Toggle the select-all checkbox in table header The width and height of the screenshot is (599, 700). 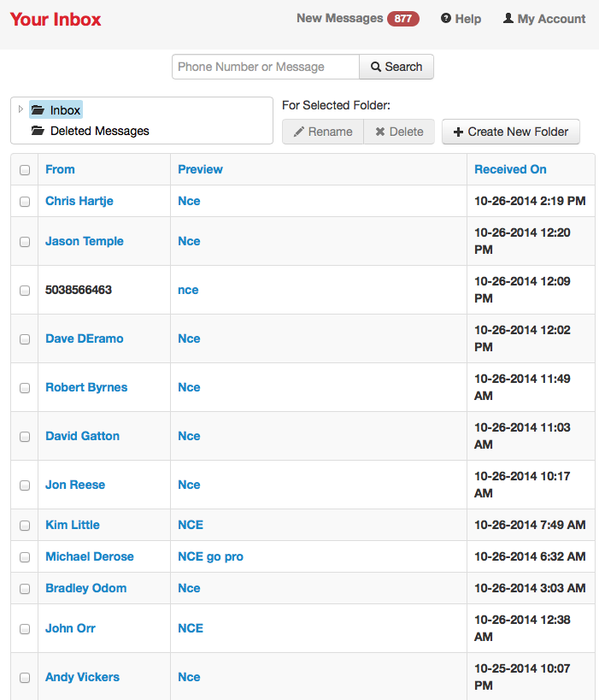coord(25,170)
